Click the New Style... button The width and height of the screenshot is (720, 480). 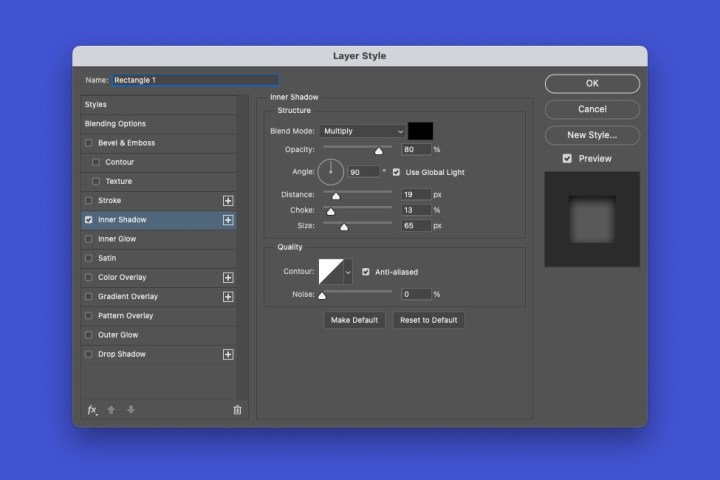coord(592,135)
